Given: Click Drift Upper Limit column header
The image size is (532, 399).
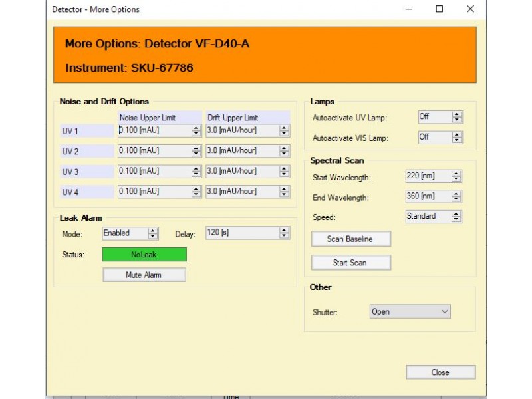Looking at the screenshot, I should 248,118.
